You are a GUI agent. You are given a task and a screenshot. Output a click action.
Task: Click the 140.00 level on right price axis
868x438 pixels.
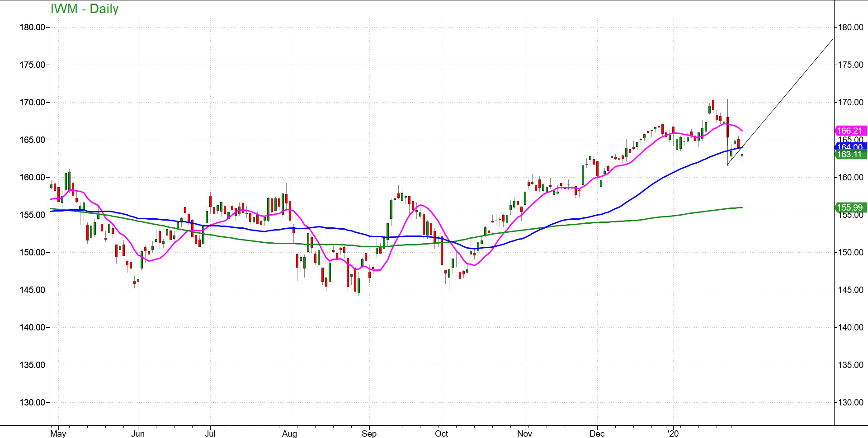click(x=851, y=327)
